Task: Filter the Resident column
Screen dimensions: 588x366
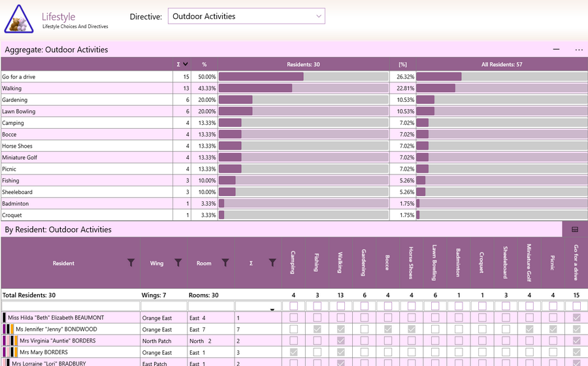Action: tap(131, 263)
